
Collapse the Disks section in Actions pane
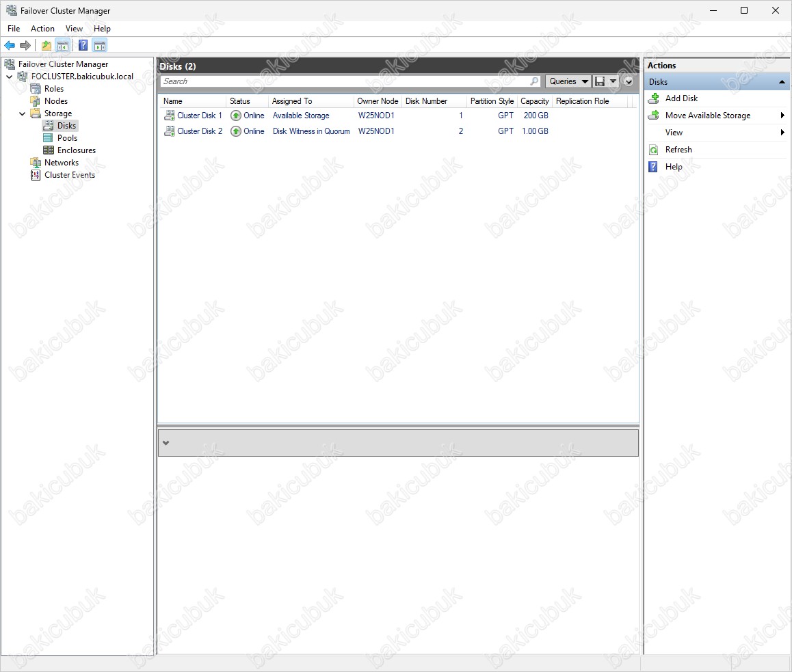tap(782, 82)
